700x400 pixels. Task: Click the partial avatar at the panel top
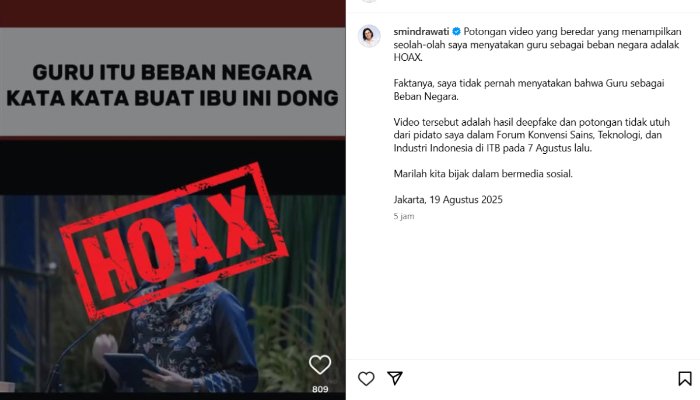click(x=369, y=1)
